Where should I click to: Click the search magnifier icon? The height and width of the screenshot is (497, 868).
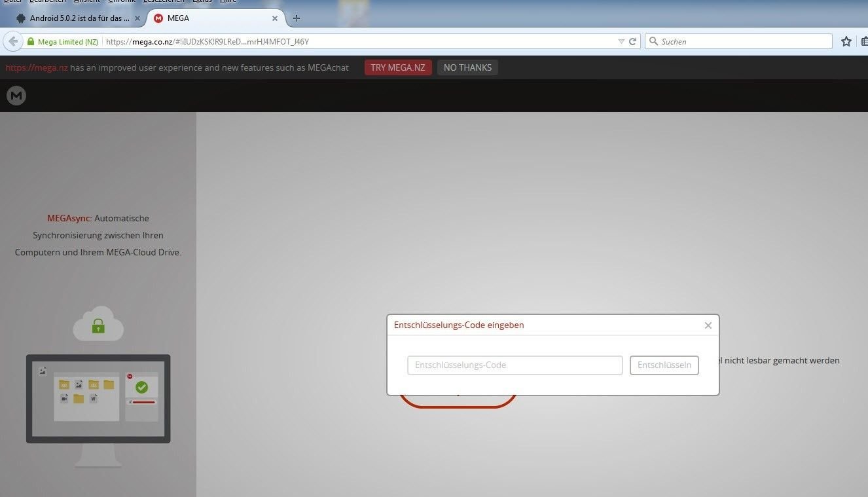(653, 41)
